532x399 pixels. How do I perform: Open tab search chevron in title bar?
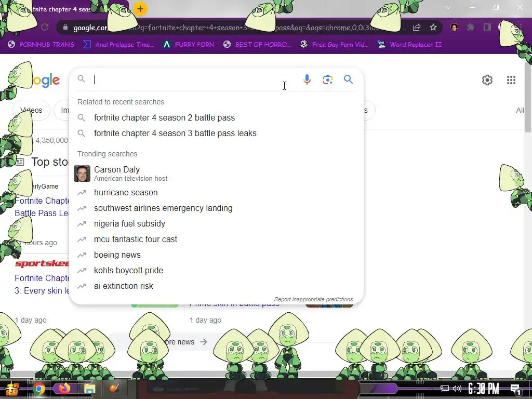(448, 7)
